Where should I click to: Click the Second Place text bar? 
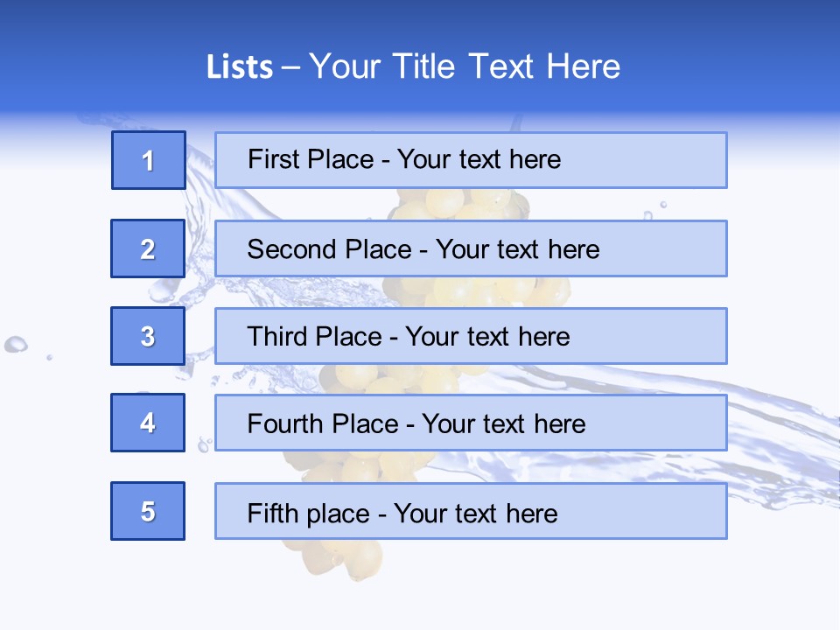471,248
